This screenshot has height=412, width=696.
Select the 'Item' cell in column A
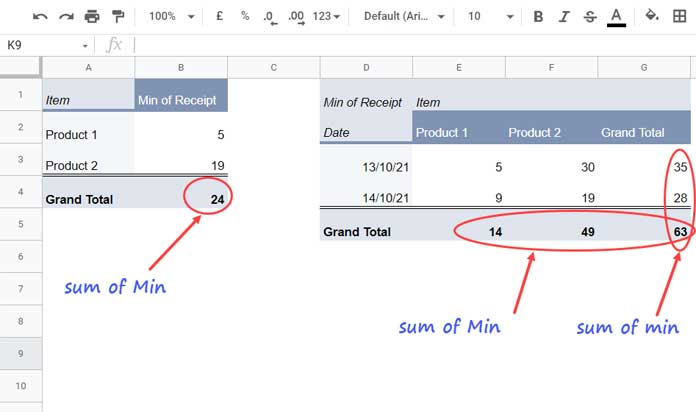[x=88, y=95]
